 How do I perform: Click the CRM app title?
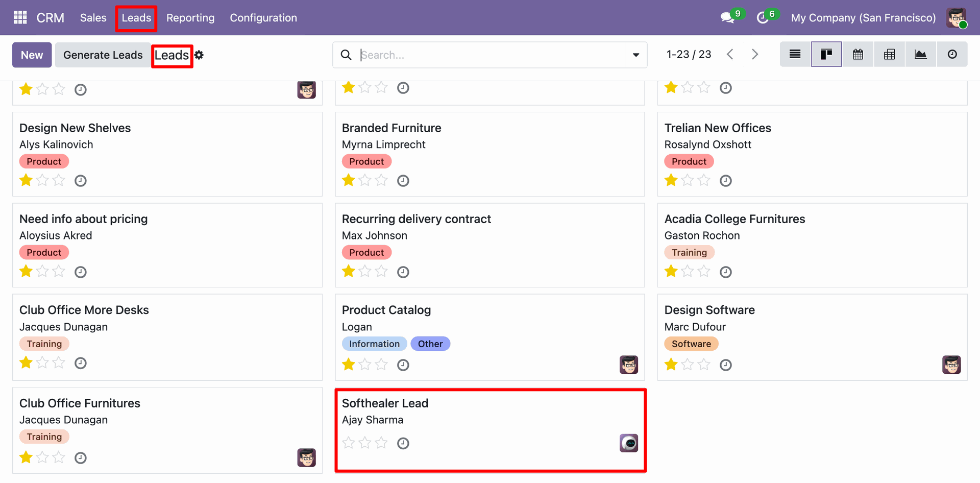pyautogui.click(x=50, y=18)
